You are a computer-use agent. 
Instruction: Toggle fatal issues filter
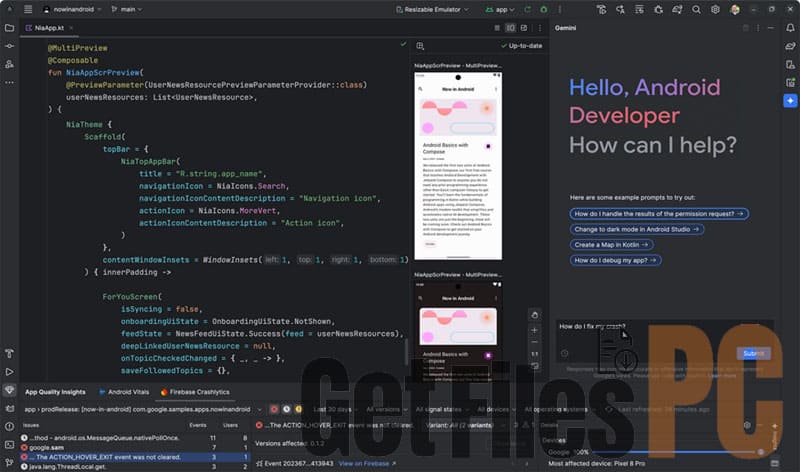pyautogui.click(x=274, y=409)
